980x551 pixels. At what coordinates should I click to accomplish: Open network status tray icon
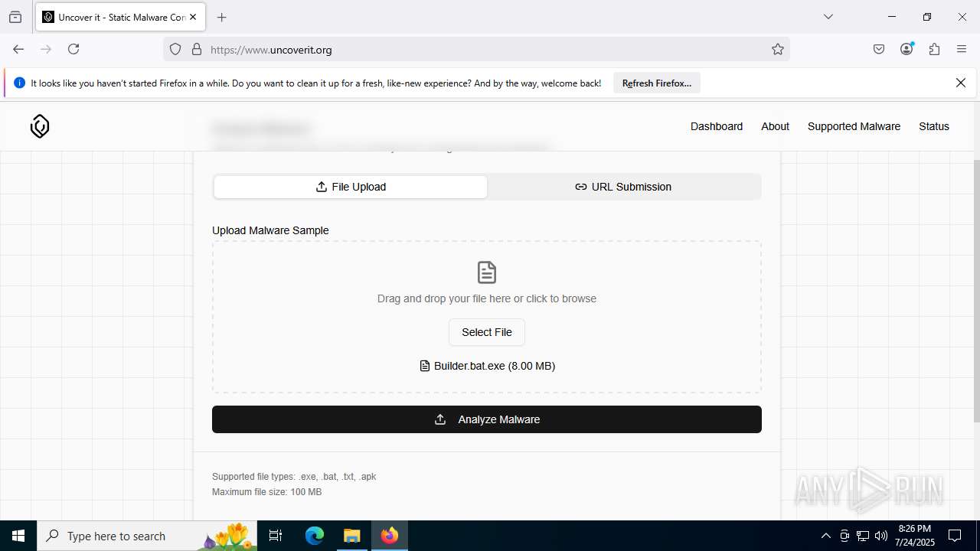[x=863, y=536]
